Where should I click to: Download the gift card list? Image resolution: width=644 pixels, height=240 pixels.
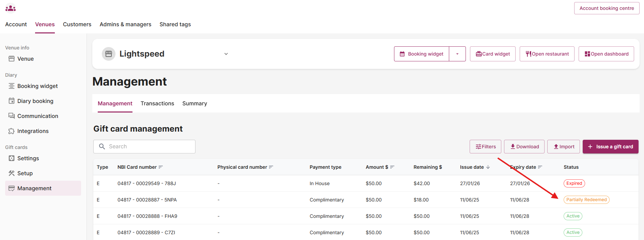point(524,147)
